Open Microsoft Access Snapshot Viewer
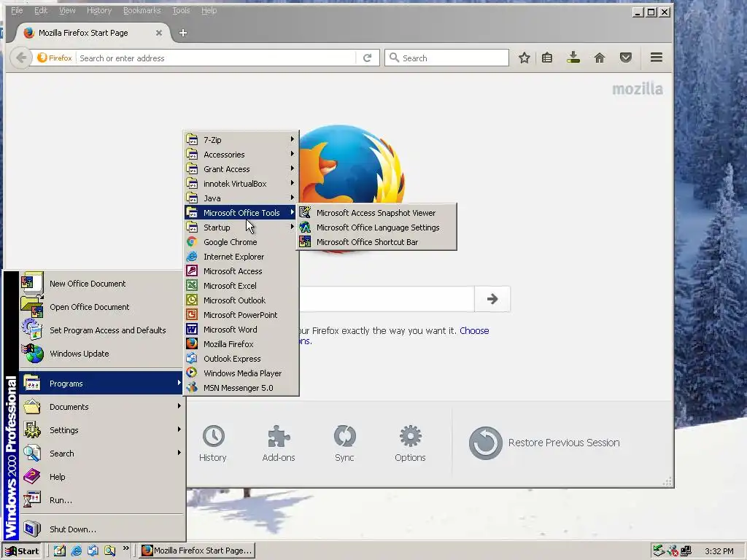This screenshot has height=560, width=747. [376, 213]
